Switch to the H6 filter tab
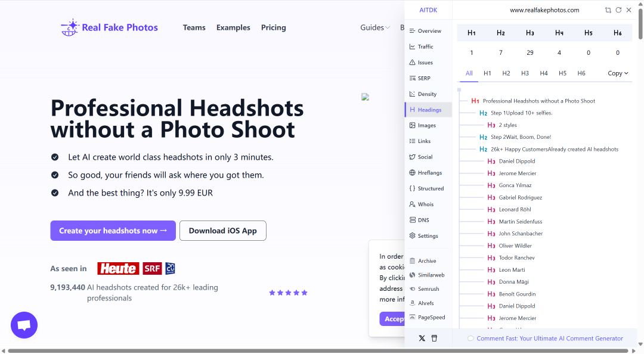The image size is (644, 354). pyautogui.click(x=581, y=73)
